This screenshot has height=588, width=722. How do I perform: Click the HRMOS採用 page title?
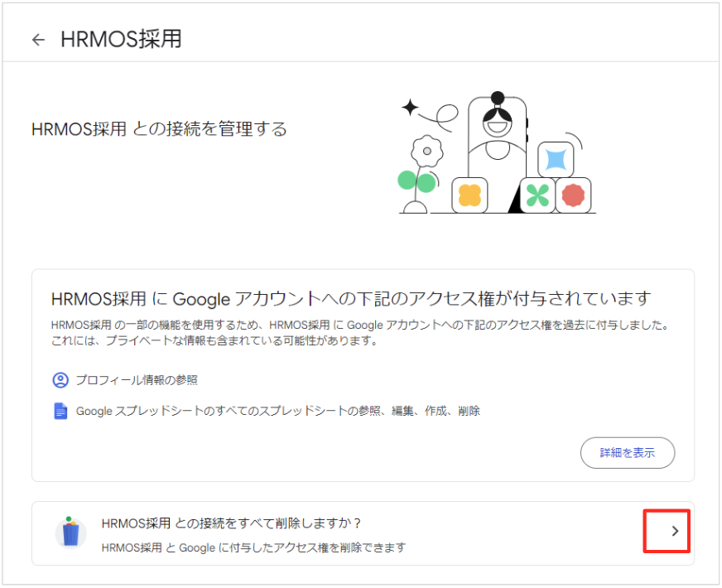pyautogui.click(x=121, y=39)
